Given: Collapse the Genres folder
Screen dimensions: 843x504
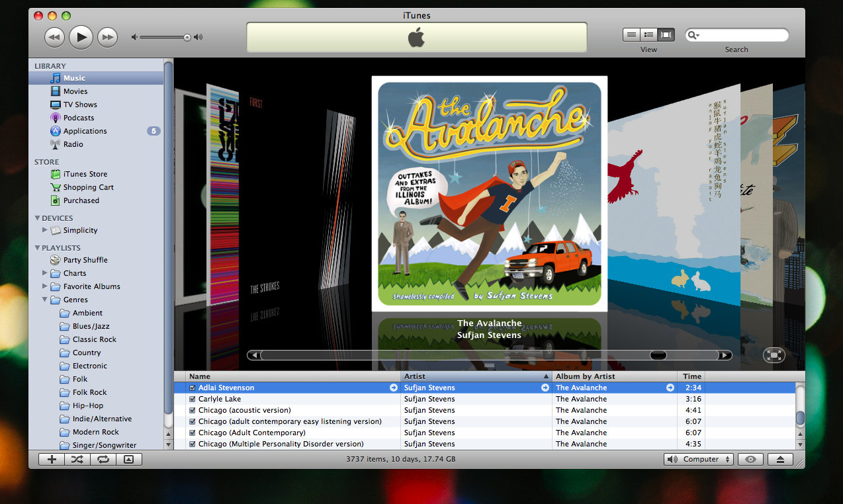Looking at the screenshot, I should pos(45,300).
